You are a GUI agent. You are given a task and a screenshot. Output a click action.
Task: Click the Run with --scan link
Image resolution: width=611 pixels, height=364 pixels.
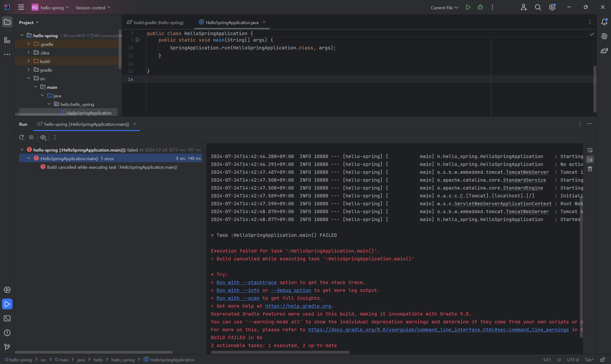click(x=238, y=298)
